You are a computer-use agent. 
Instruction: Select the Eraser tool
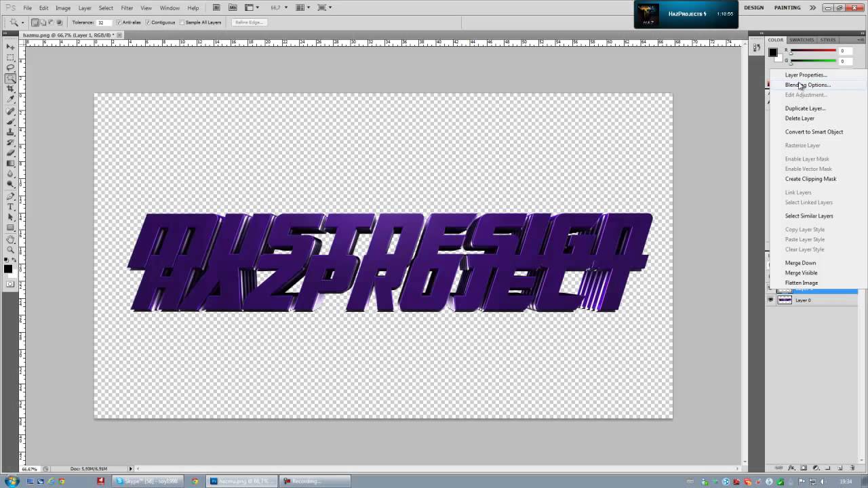pyautogui.click(x=10, y=153)
